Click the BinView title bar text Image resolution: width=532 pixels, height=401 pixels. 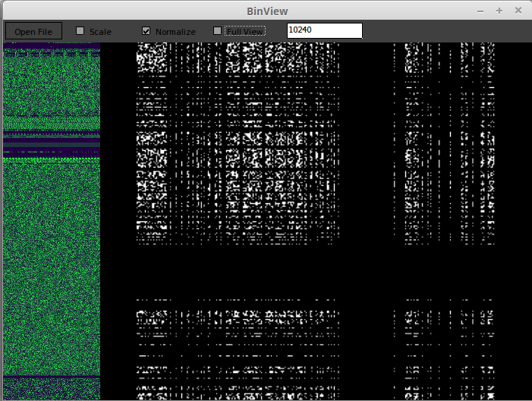267,11
